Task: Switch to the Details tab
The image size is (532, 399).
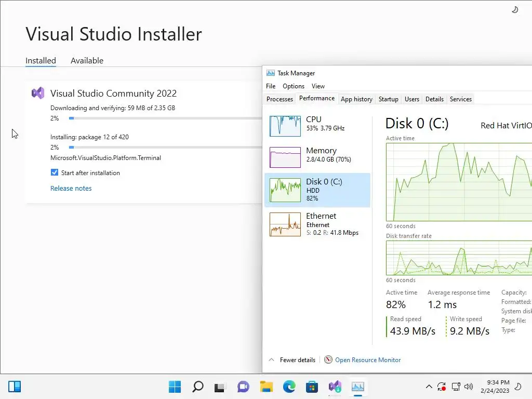Action: point(435,99)
